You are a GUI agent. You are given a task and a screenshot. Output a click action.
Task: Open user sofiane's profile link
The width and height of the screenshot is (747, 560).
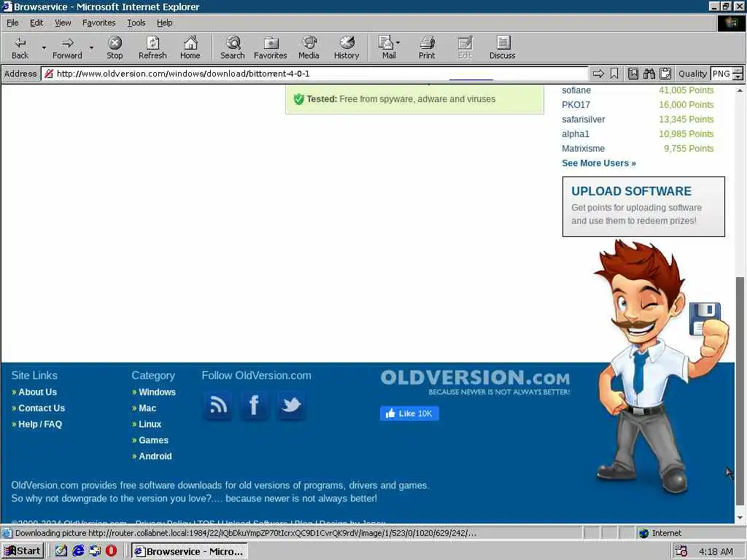576,90
